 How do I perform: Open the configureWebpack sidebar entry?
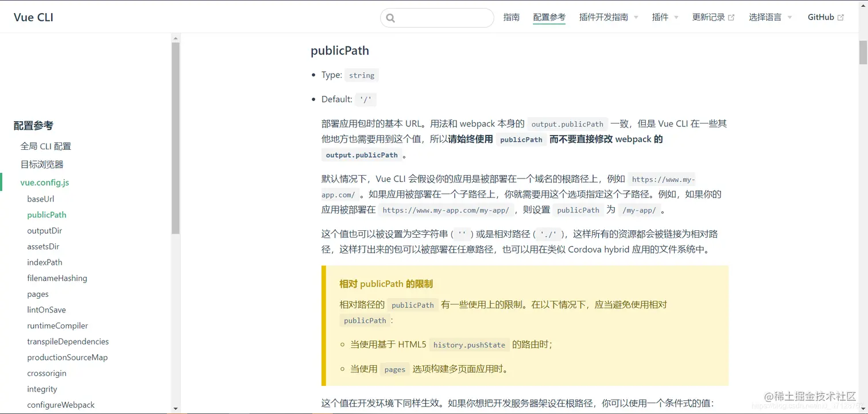(60, 405)
